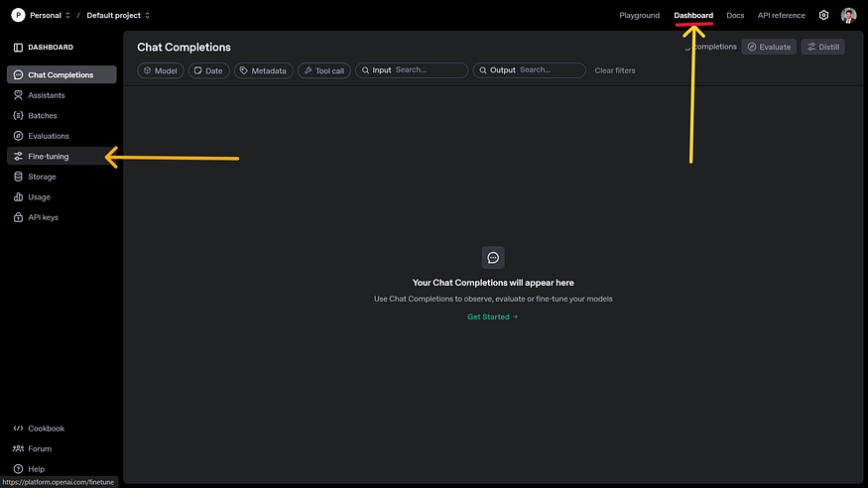
Task: Open the user profile avatar
Action: pyautogui.click(x=848, y=16)
